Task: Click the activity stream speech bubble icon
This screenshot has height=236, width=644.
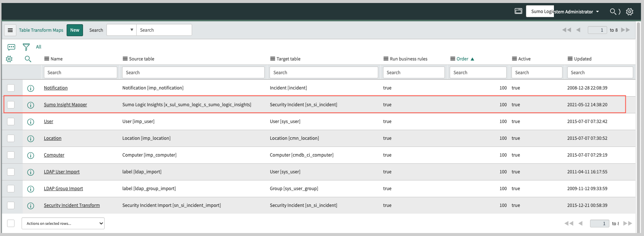Action: [11, 47]
